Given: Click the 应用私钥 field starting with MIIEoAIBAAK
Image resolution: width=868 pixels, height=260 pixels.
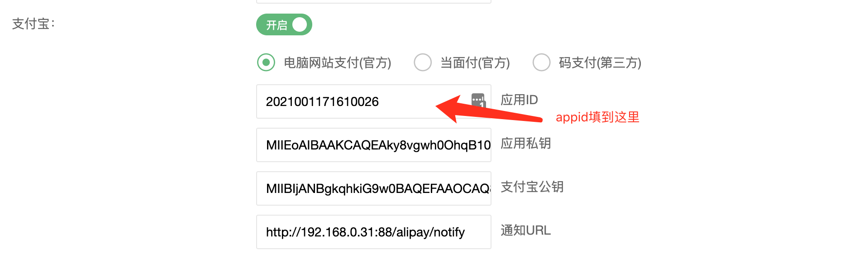Looking at the screenshot, I should 374,145.
